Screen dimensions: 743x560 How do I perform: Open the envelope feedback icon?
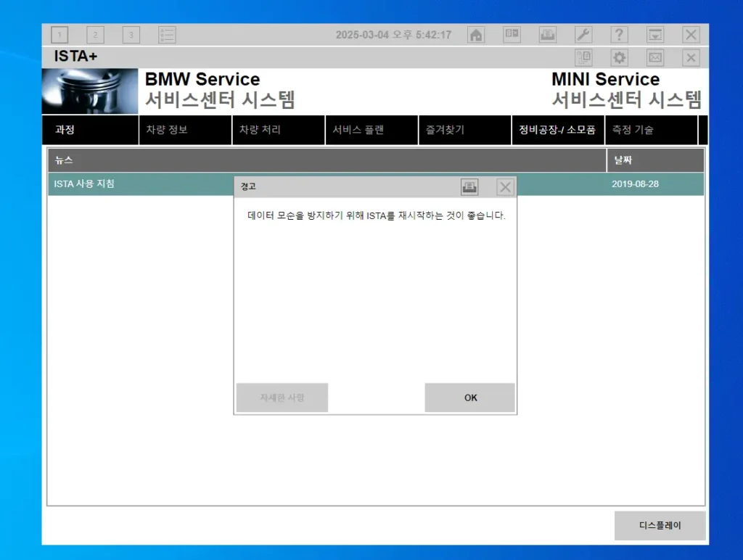[x=655, y=58]
